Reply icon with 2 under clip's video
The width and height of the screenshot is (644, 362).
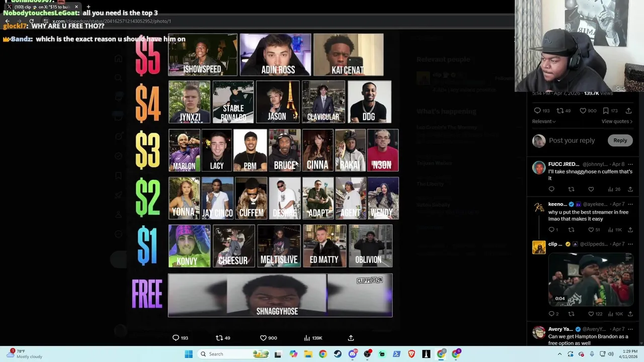click(x=553, y=314)
